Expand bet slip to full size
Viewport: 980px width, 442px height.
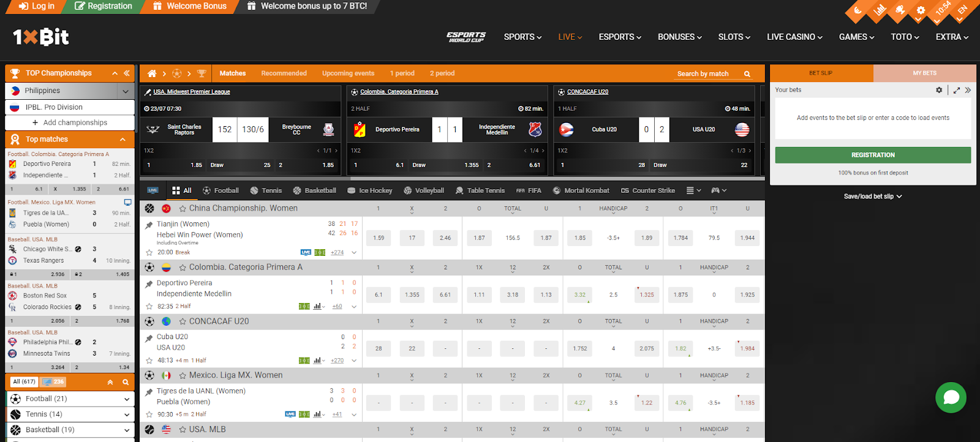click(x=957, y=90)
